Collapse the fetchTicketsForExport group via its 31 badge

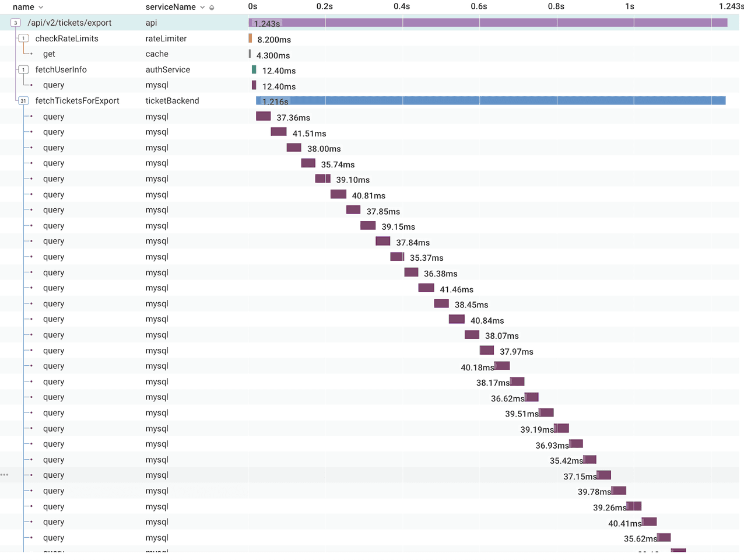pyautogui.click(x=23, y=100)
